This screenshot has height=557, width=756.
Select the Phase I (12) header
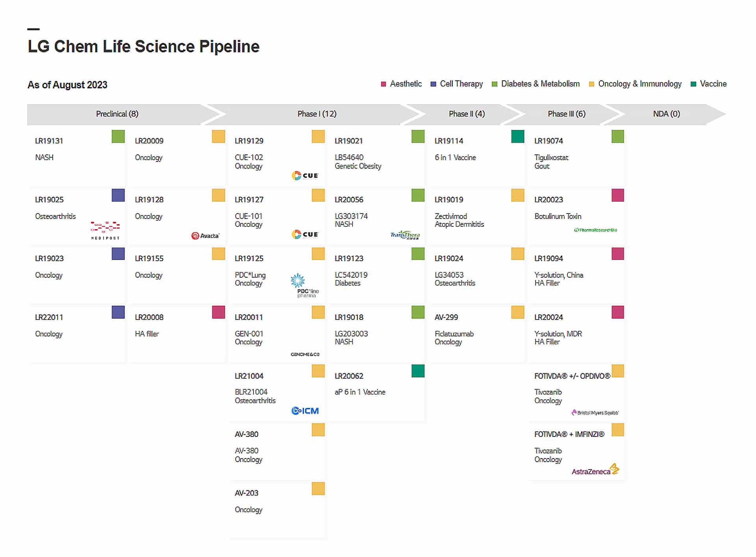point(317,114)
